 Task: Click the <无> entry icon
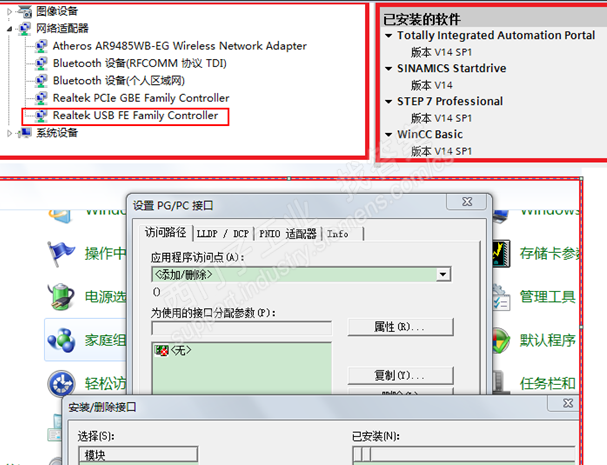(161, 351)
